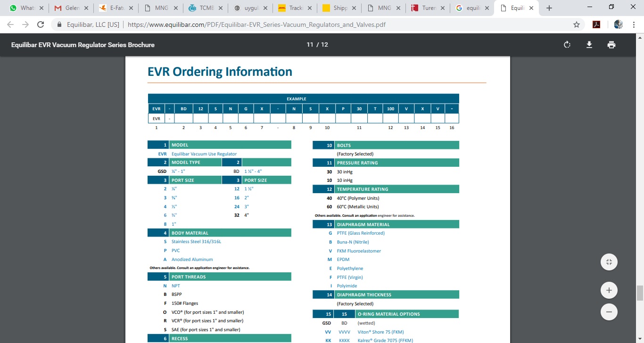Go forward in browser history
The height and width of the screenshot is (343, 644).
point(25,24)
